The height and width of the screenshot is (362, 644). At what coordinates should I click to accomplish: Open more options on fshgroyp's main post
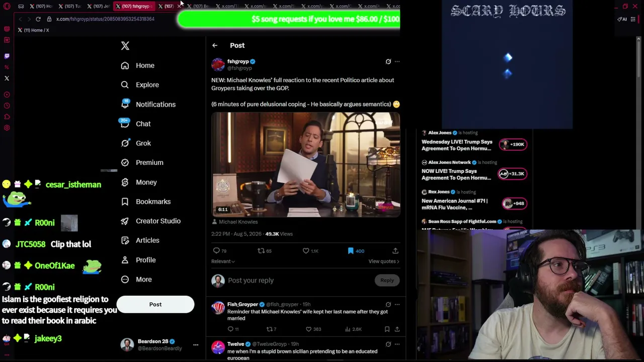tap(397, 61)
